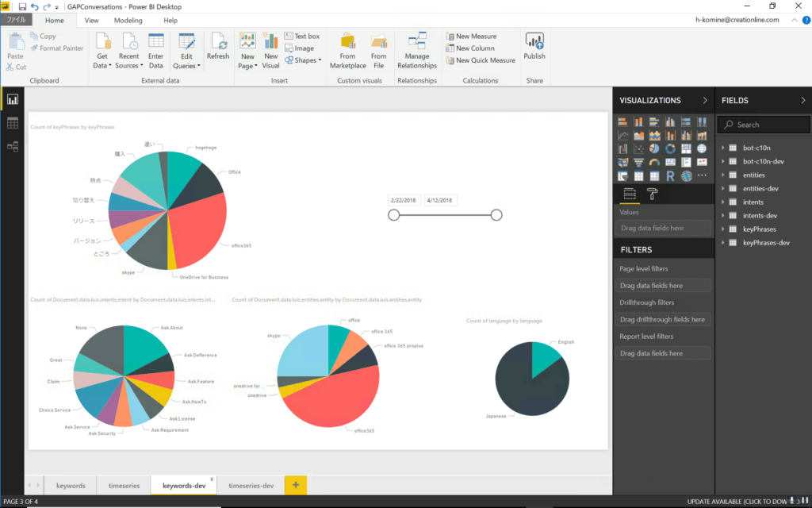The height and width of the screenshot is (508, 812).
Task: Select the Table visual icon
Action: pos(638,176)
